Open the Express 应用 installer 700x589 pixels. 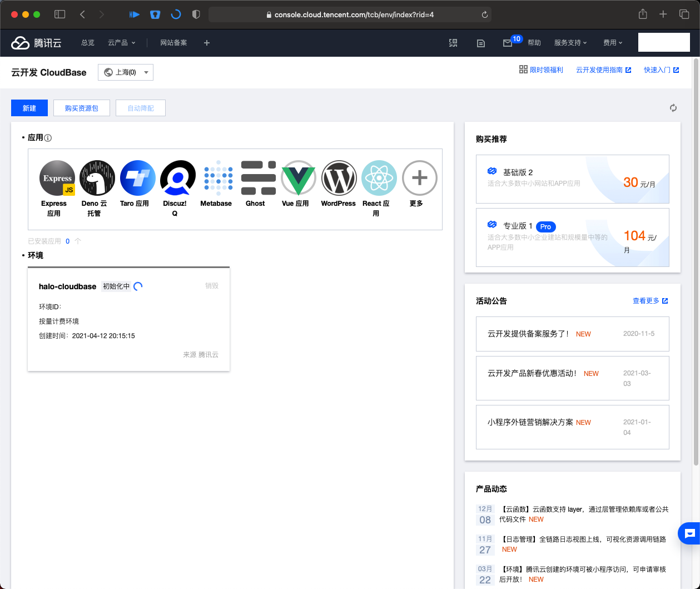57,178
